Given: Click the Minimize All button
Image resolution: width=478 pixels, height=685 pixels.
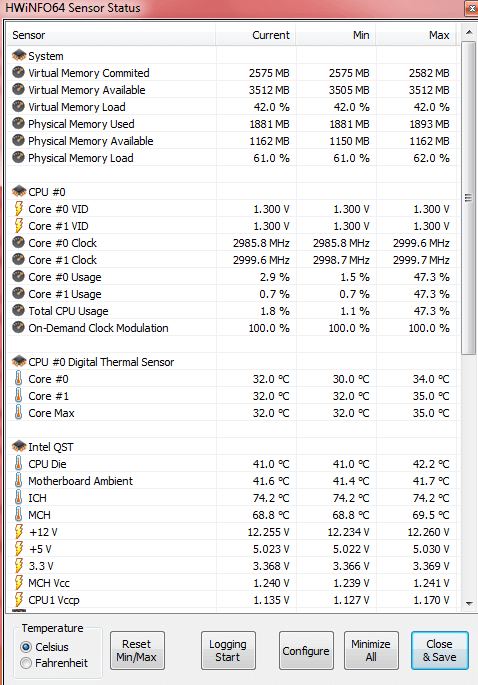Looking at the screenshot, I should point(371,650).
